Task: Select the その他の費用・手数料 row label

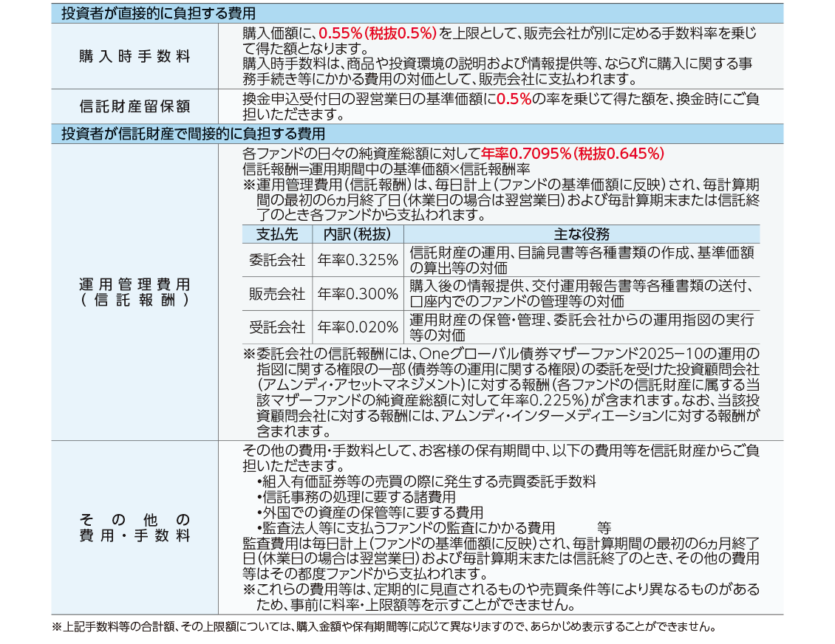Action: coord(134,527)
